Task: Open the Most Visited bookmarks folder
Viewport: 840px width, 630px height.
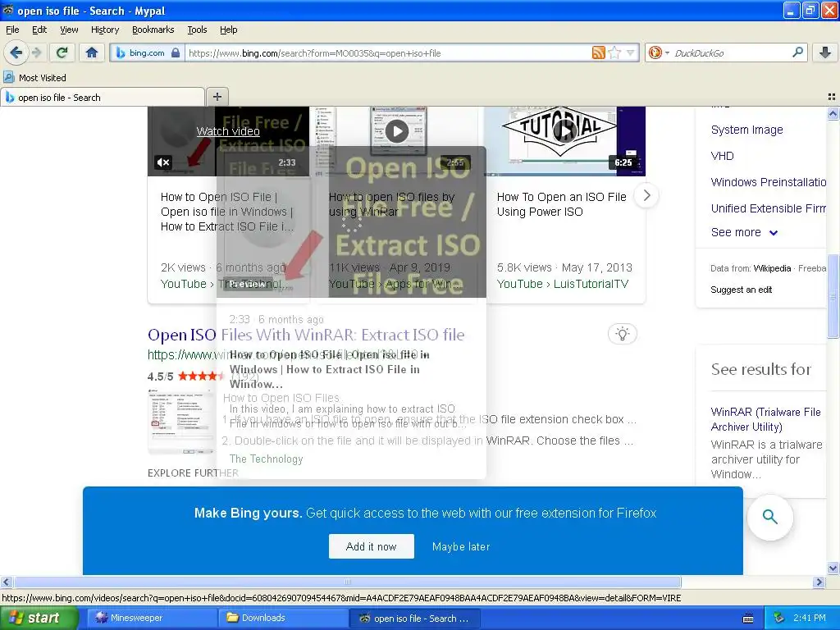Action: [34, 78]
